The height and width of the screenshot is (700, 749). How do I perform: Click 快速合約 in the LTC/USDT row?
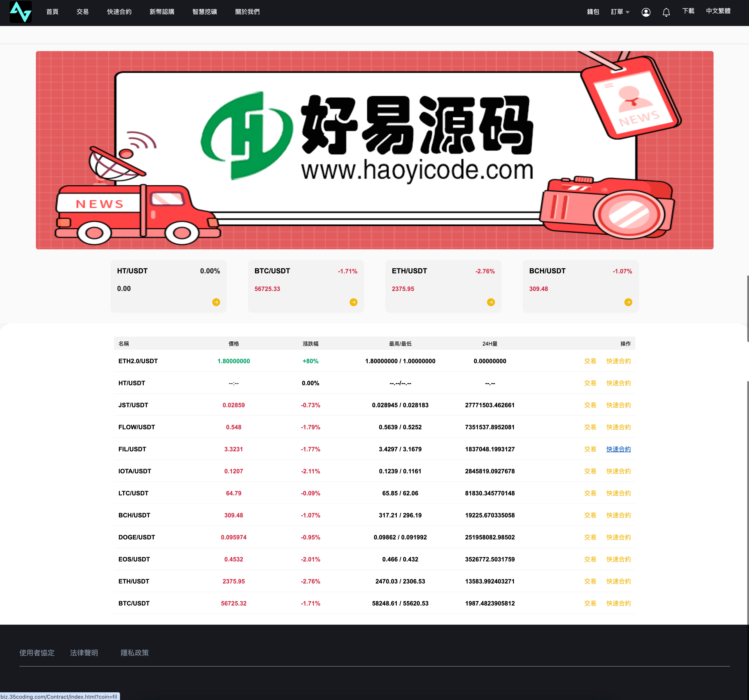tap(618, 493)
